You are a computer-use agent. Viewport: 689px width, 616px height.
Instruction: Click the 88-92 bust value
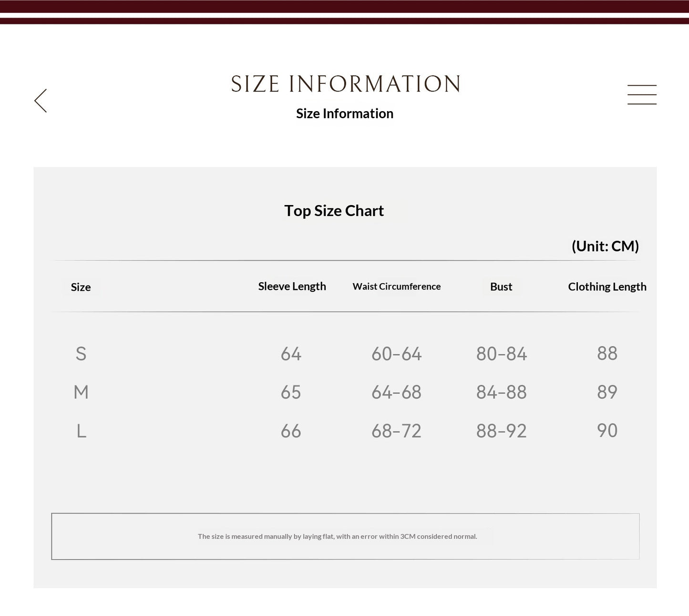click(501, 431)
